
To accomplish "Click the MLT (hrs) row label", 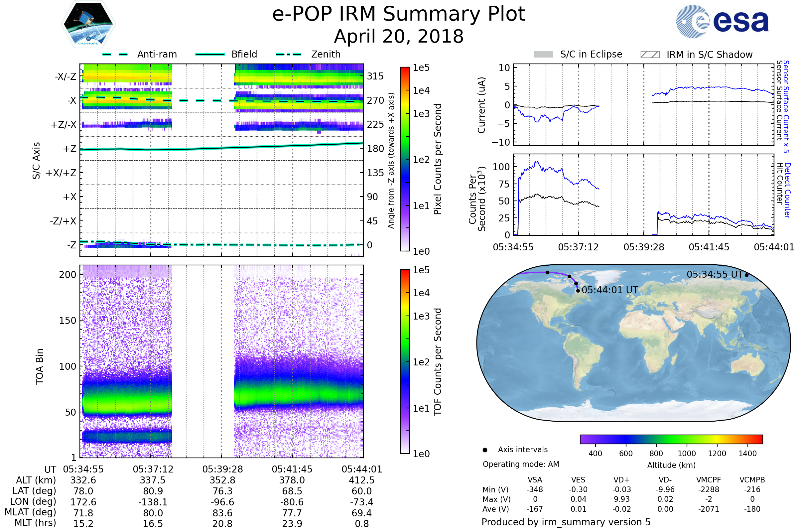I will click(35, 523).
